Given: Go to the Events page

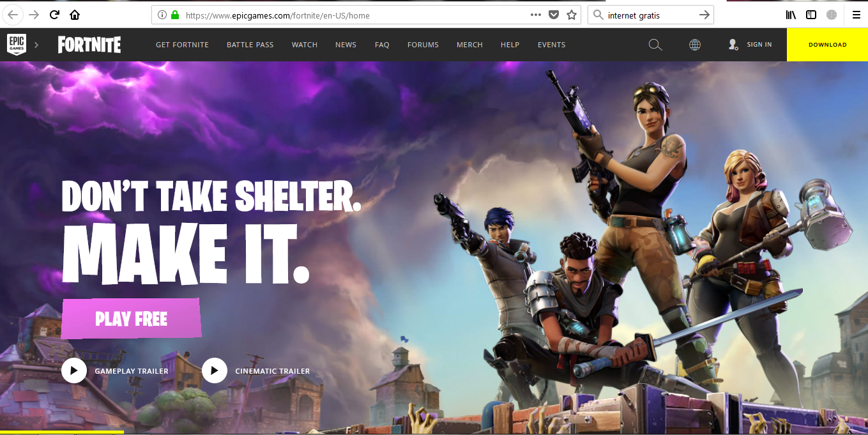Looking at the screenshot, I should 551,45.
